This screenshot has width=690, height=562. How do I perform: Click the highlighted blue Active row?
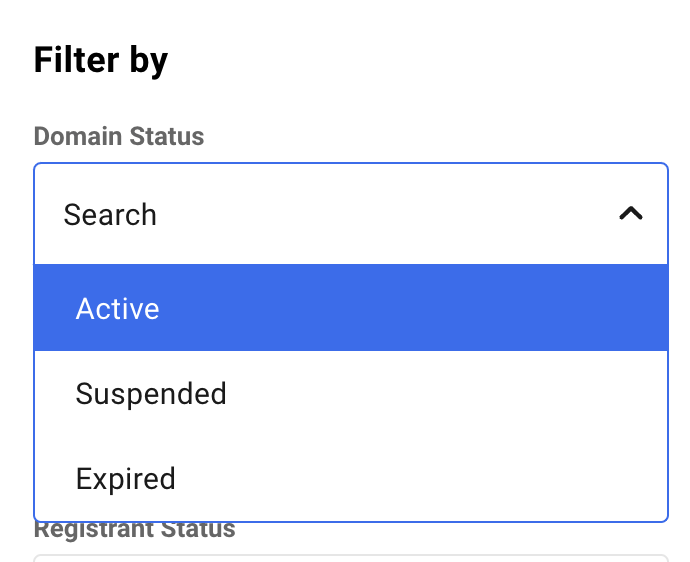[351, 308]
